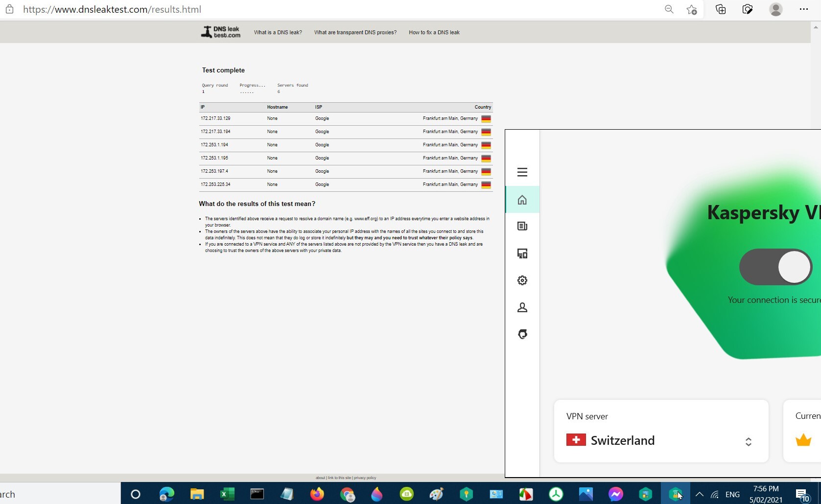Click the "about" footer link
821x504 pixels.
[x=320, y=478]
